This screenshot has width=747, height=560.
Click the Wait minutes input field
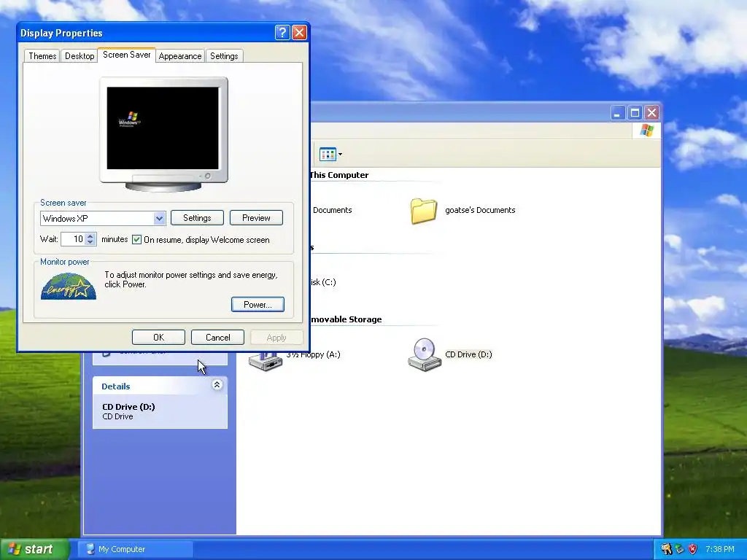point(73,239)
